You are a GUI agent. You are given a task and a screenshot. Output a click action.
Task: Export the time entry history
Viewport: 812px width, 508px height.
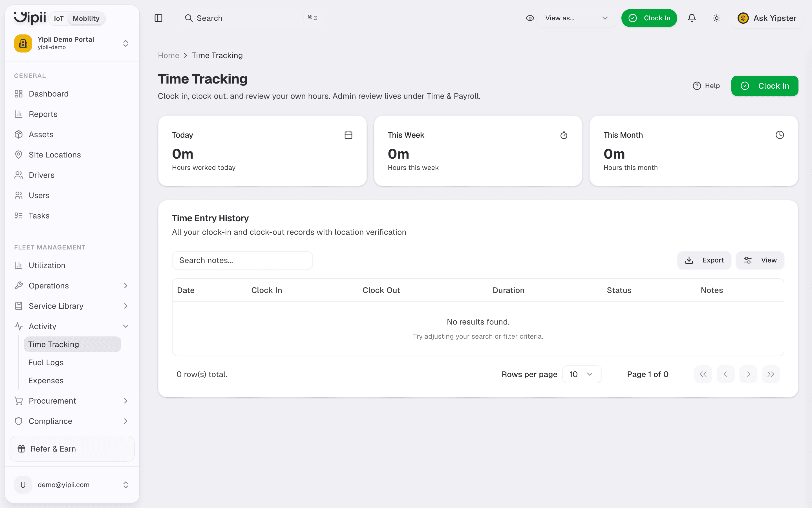[704, 260]
